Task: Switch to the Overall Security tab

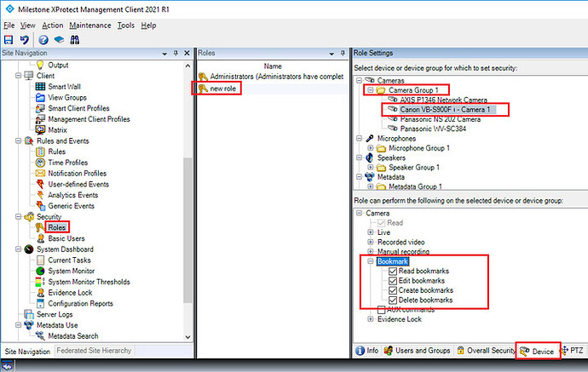Action: point(486,351)
